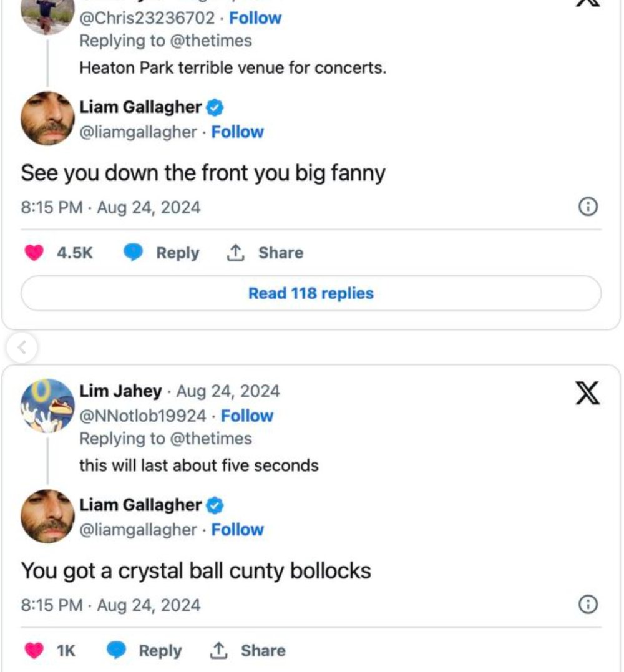The image size is (624, 672).
Task: Follow @liamgallagher in the second tweet
Action: click(x=237, y=529)
